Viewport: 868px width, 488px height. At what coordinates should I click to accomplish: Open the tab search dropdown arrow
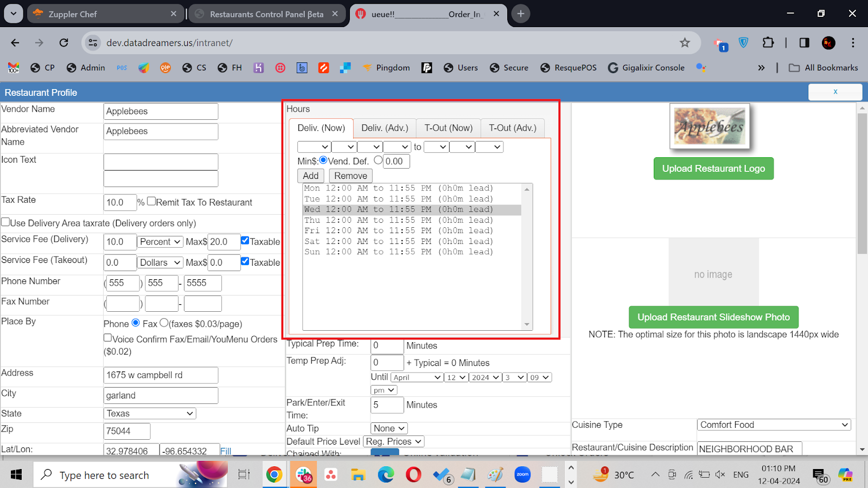point(14,14)
